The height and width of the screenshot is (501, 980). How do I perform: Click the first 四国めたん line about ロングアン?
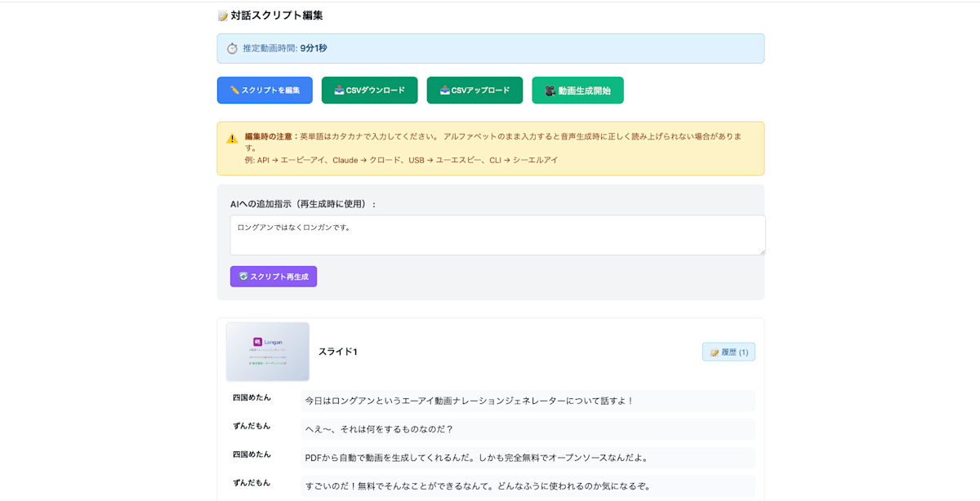pyautogui.click(x=528, y=401)
